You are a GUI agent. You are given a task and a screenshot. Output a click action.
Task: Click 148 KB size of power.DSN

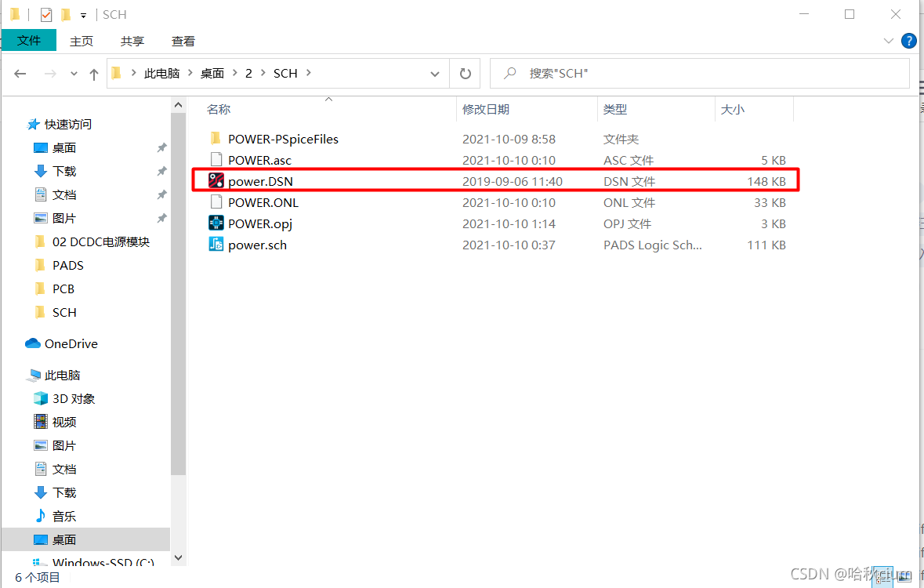pos(766,181)
